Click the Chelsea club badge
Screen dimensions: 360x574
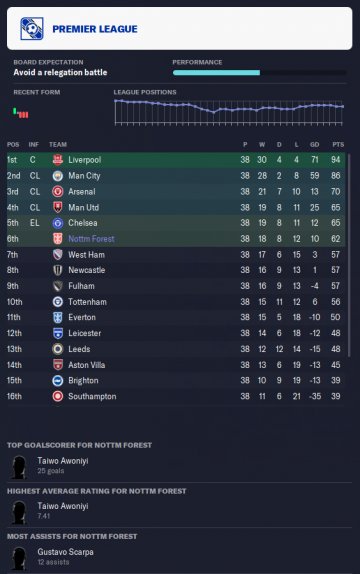tap(58, 223)
